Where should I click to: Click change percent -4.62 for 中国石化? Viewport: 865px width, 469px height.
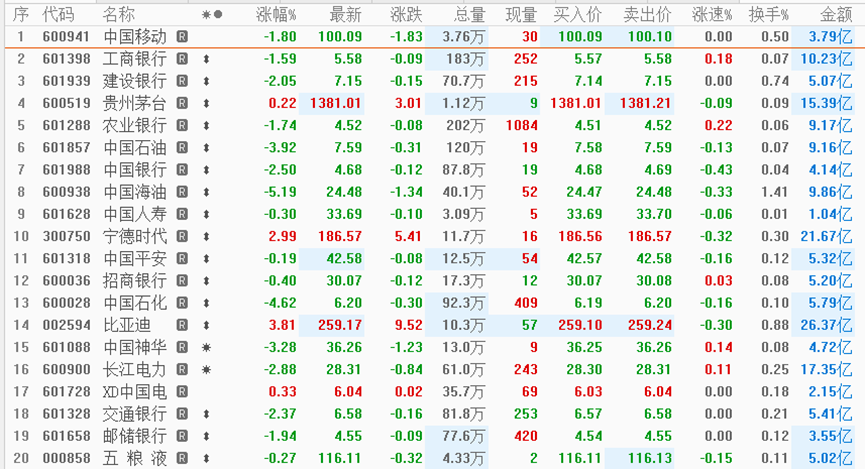(280, 303)
